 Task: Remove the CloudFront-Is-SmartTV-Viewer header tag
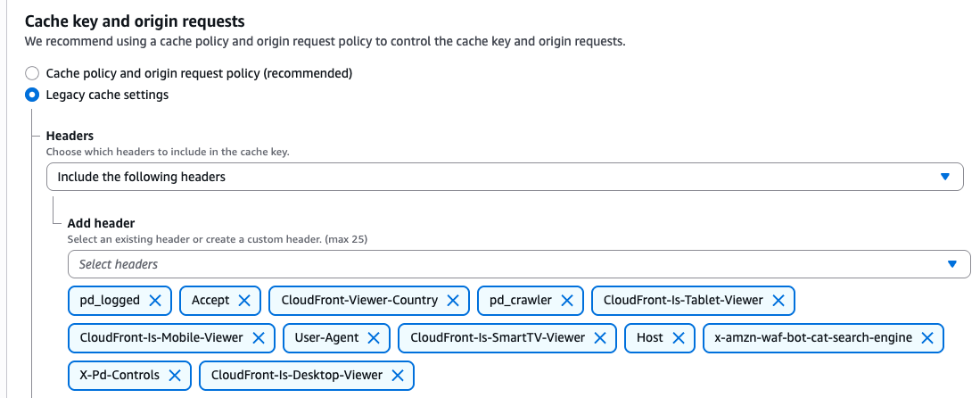tap(600, 338)
